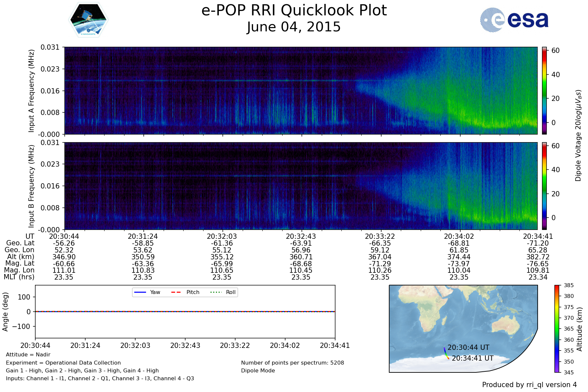Click the CASSIOPE hexagon mission logo
The height and width of the screenshot is (392, 588).
(x=88, y=20)
